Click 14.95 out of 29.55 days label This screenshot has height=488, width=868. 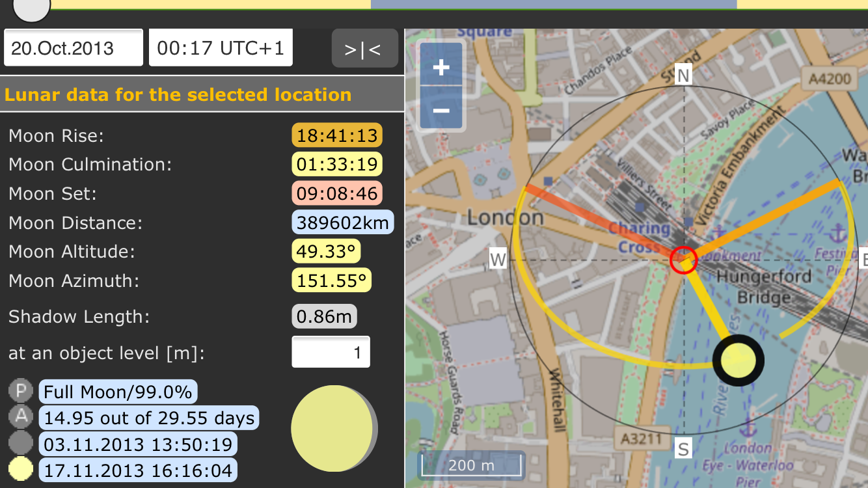pyautogui.click(x=149, y=417)
